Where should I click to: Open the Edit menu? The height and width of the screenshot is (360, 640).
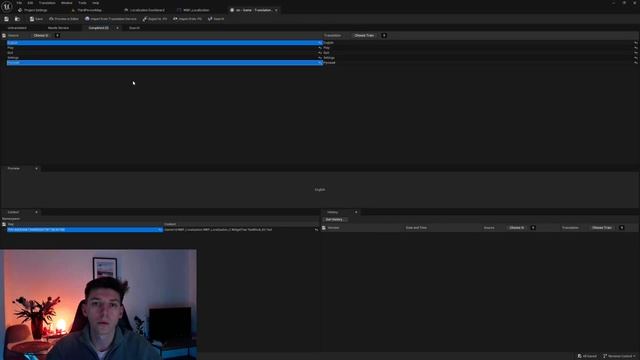pos(30,3)
